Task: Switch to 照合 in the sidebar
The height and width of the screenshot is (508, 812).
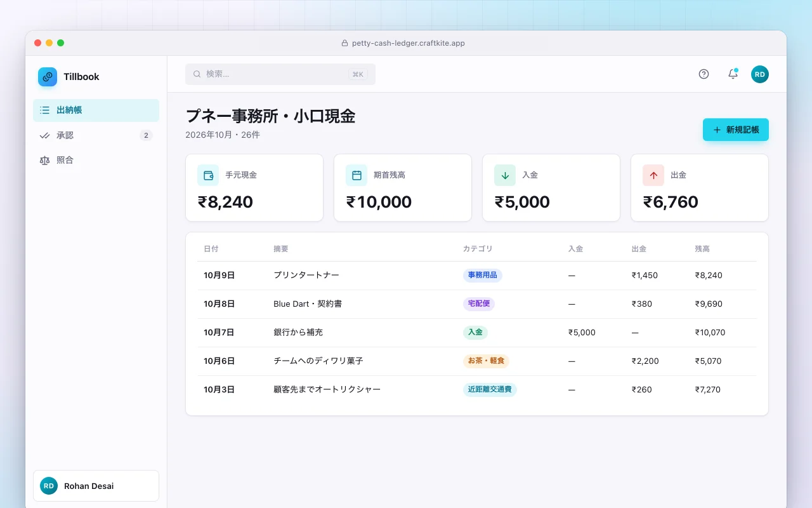Action: coord(96,160)
